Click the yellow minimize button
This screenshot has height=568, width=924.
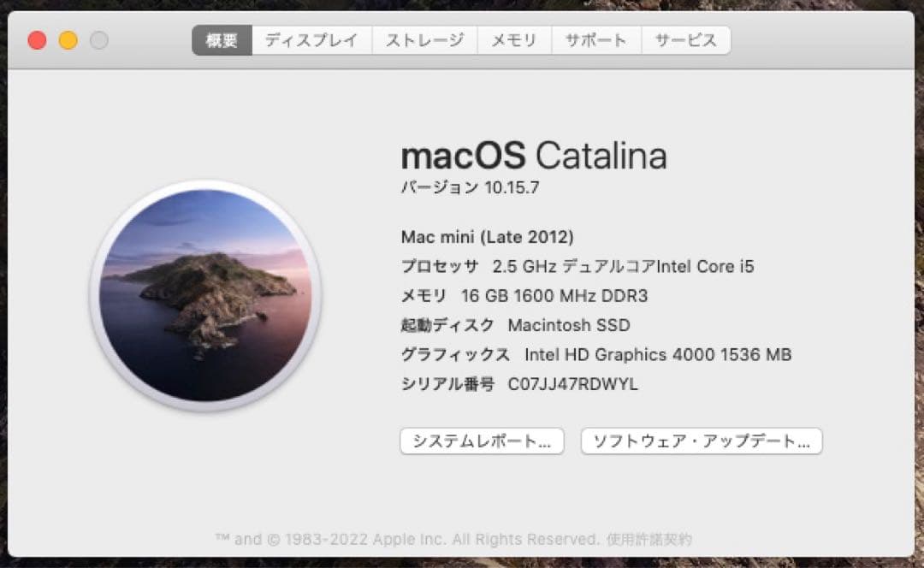pos(67,39)
